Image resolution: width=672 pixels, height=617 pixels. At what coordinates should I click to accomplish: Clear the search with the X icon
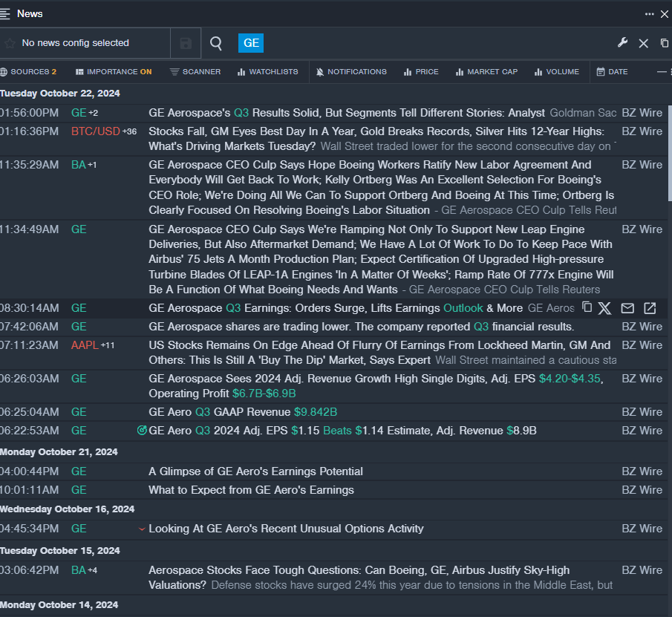pos(644,44)
